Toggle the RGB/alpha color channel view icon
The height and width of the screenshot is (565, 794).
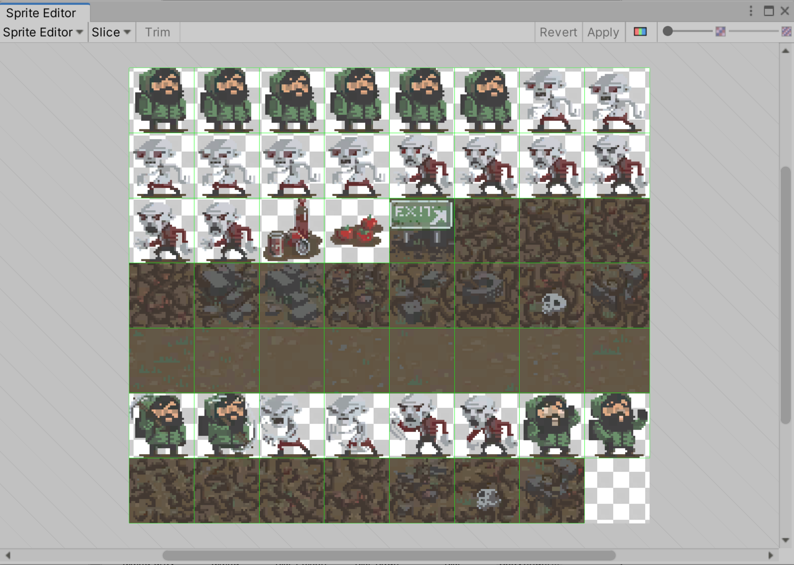click(640, 32)
